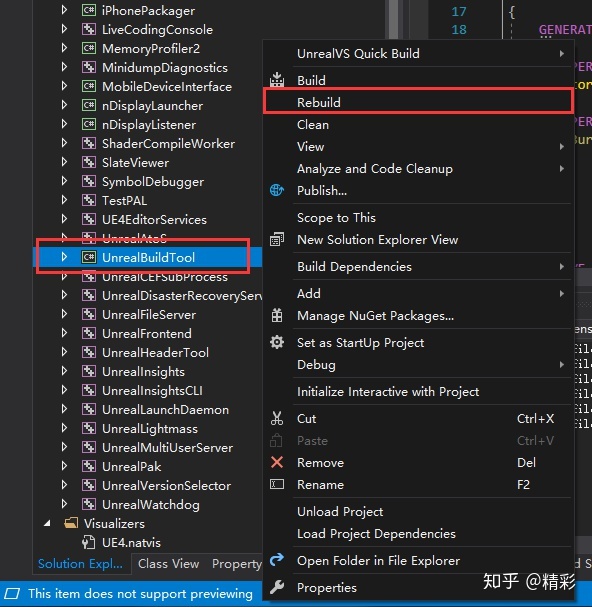Switch to the Class View tab
Image resolution: width=592 pixels, height=607 pixels.
168,564
